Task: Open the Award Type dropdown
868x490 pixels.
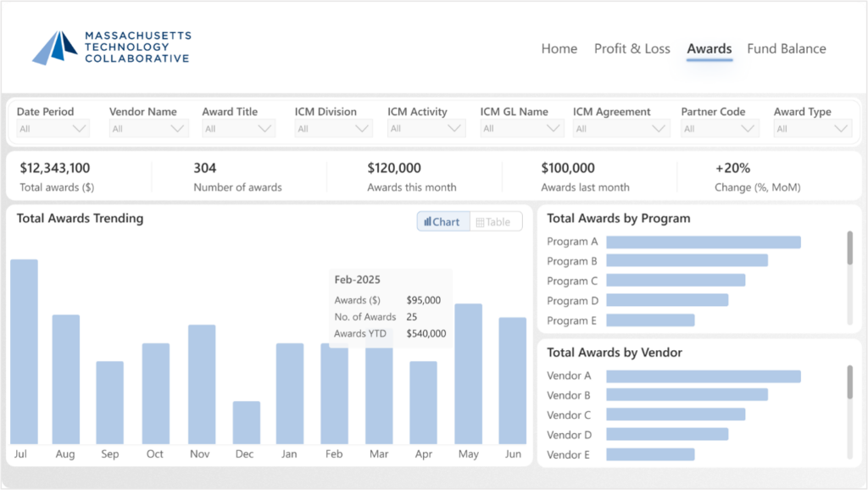Action: (x=813, y=129)
